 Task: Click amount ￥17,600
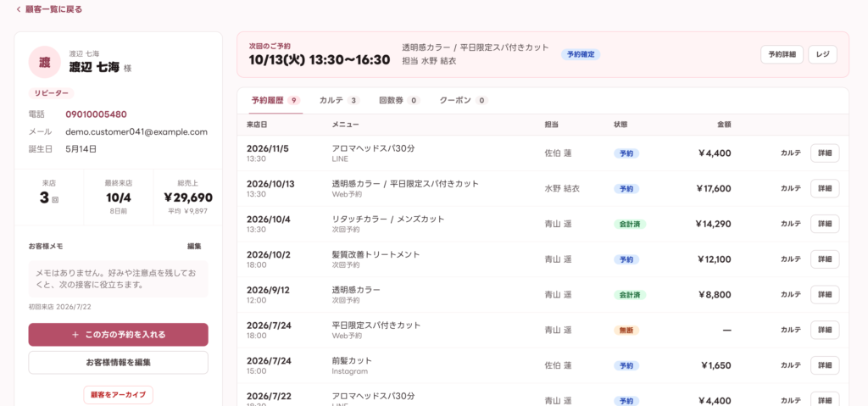click(714, 188)
